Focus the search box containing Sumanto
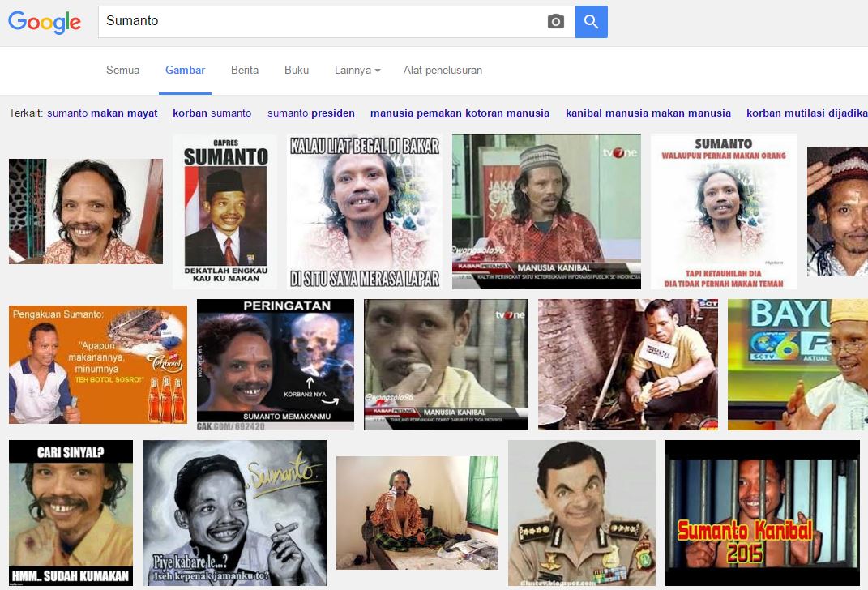Image resolution: width=868 pixels, height=590 pixels. coord(320,22)
